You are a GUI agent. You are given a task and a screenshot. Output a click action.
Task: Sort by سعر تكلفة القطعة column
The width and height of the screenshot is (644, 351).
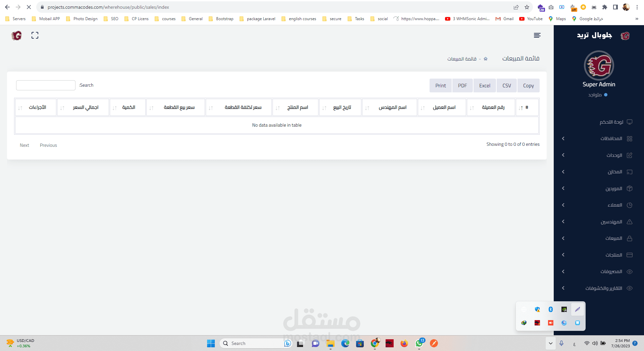239,107
